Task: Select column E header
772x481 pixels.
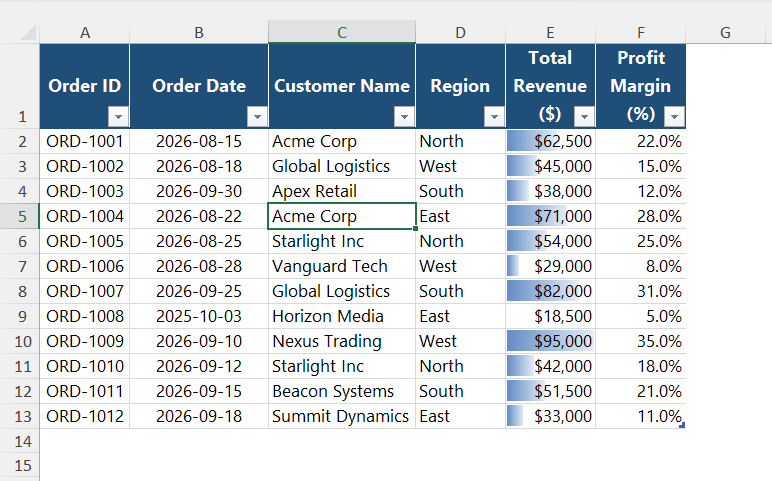Action: 550,32
